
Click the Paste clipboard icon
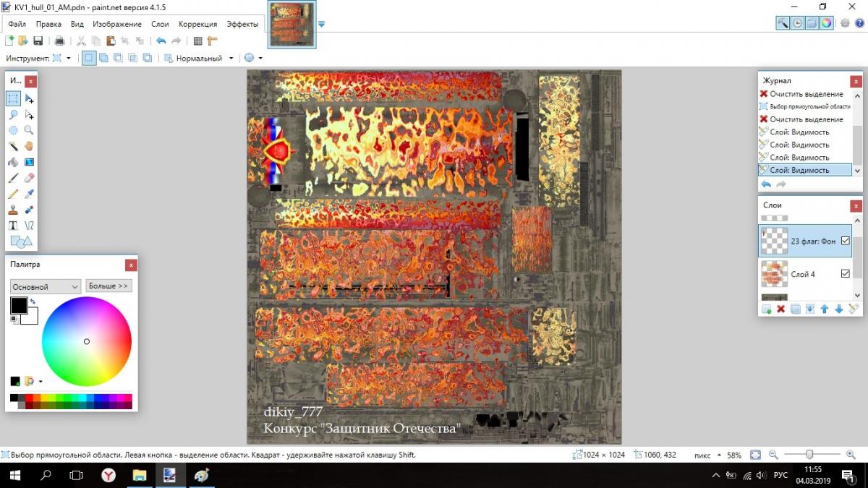click(110, 41)
